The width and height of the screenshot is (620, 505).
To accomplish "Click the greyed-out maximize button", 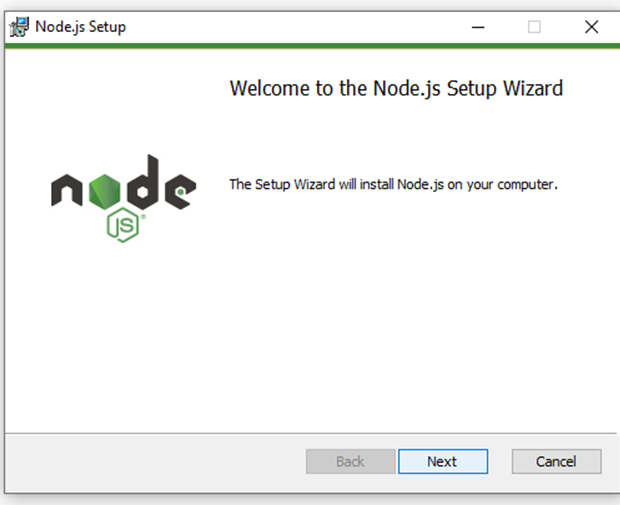I will (x=534, y=27).
